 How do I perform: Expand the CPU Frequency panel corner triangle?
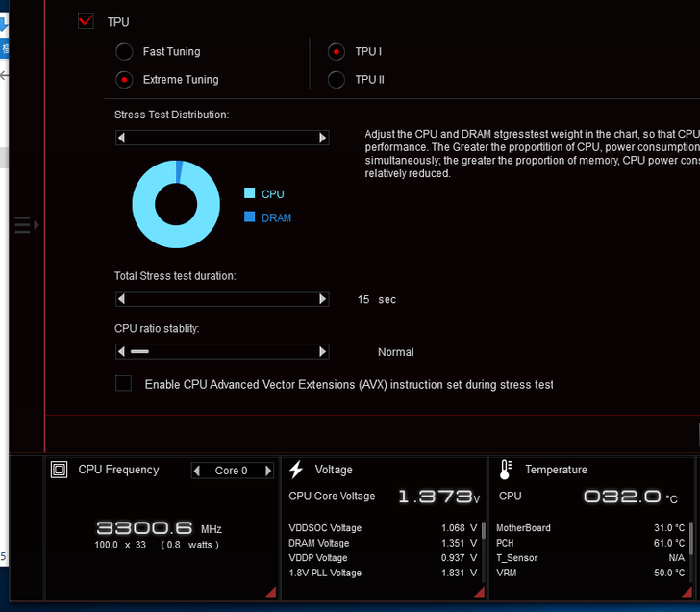tap(270, 592)
